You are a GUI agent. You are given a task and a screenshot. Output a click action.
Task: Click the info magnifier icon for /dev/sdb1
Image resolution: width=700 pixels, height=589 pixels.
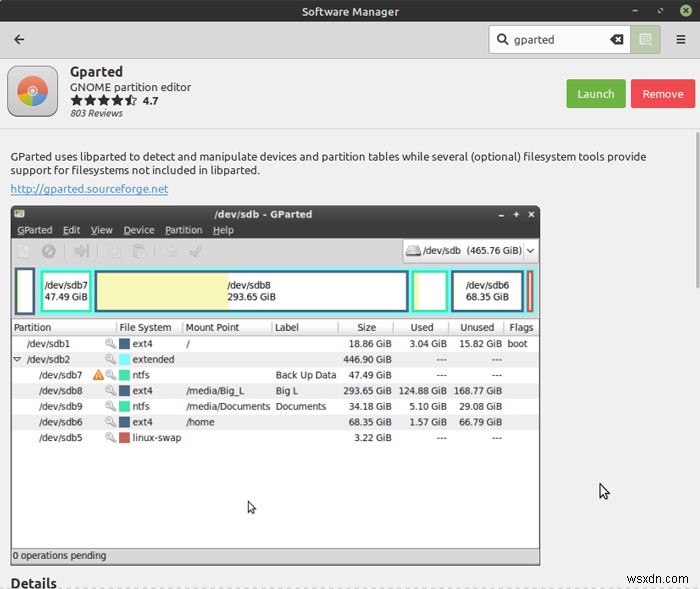point(110,343)
